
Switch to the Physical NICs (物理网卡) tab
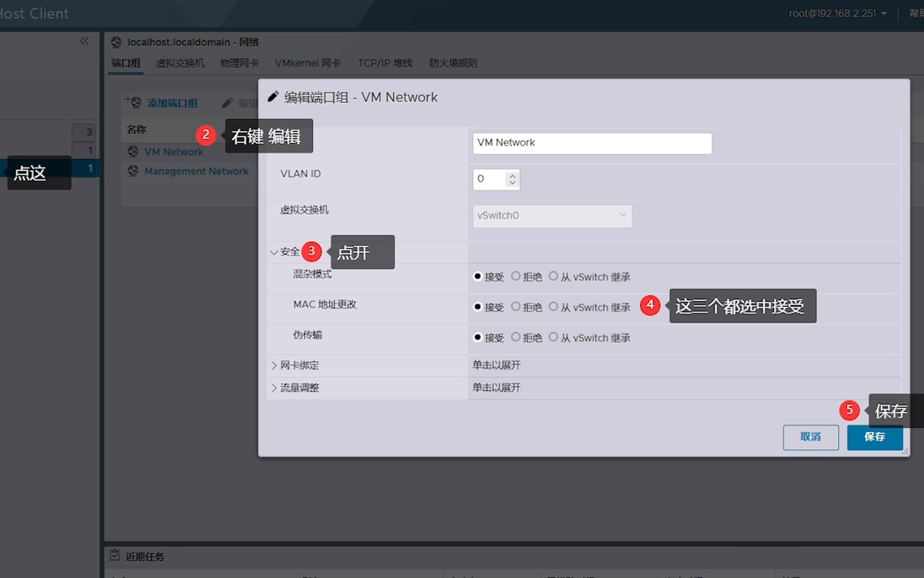coord(239,63)
